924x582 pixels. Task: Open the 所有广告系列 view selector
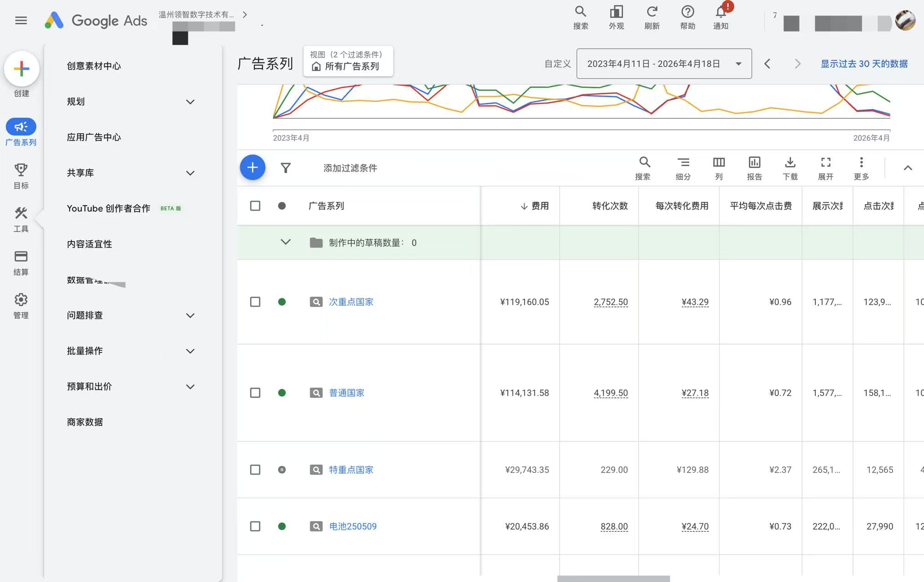(x=348, y=61)
